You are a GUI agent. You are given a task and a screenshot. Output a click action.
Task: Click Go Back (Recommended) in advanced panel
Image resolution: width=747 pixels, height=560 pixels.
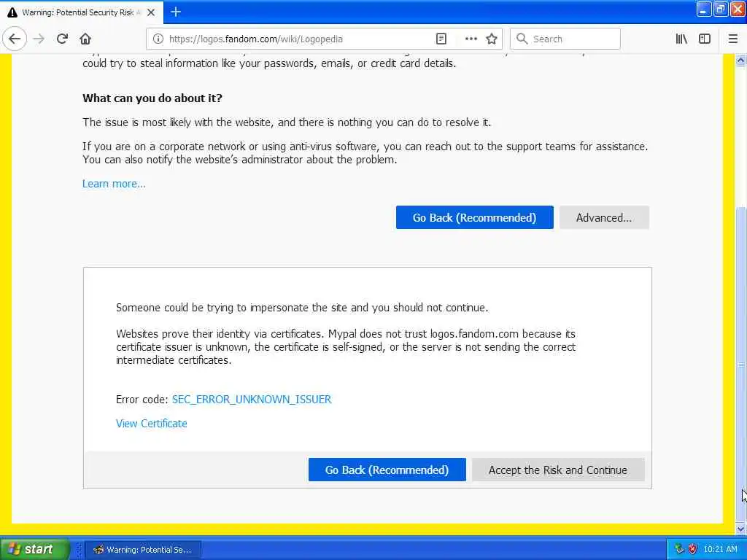point(387,470)
